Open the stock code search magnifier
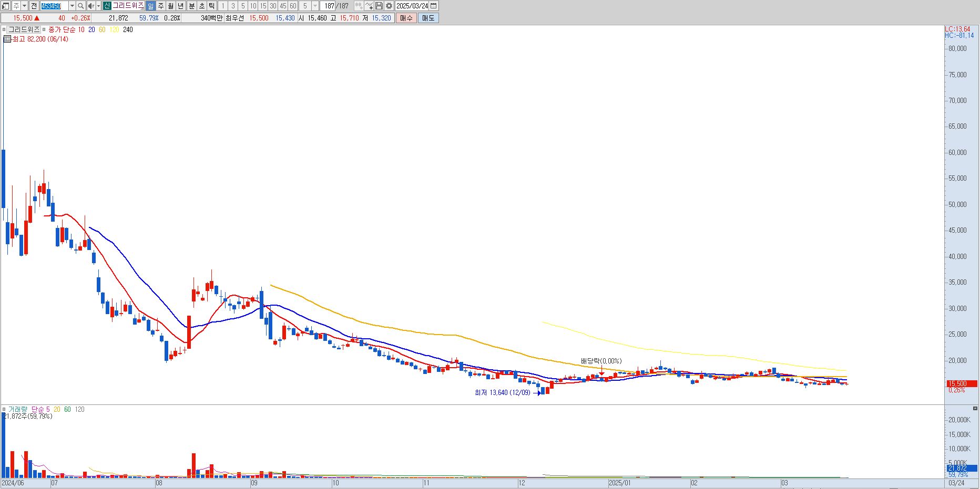 coord(81,6)
